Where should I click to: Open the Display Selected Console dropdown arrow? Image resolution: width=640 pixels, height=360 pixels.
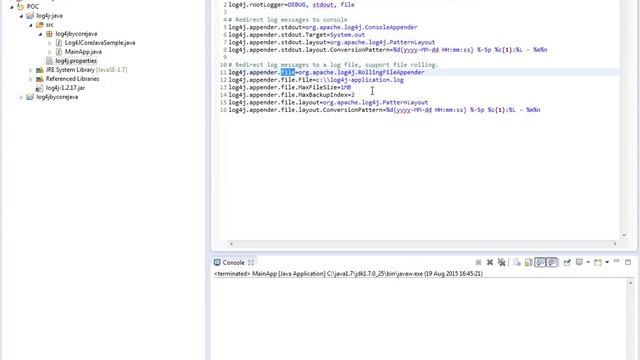(588, 262)
